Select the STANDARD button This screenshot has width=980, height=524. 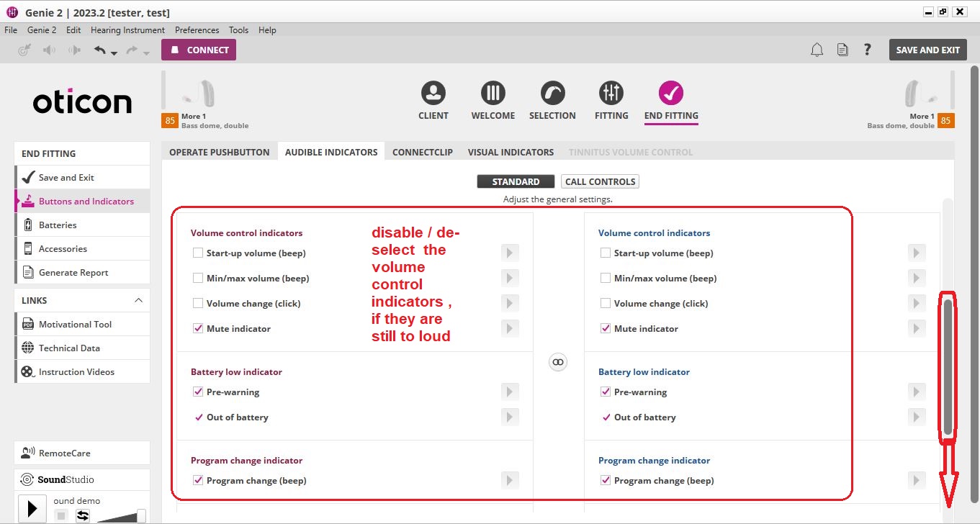click(x=516, y=181)
